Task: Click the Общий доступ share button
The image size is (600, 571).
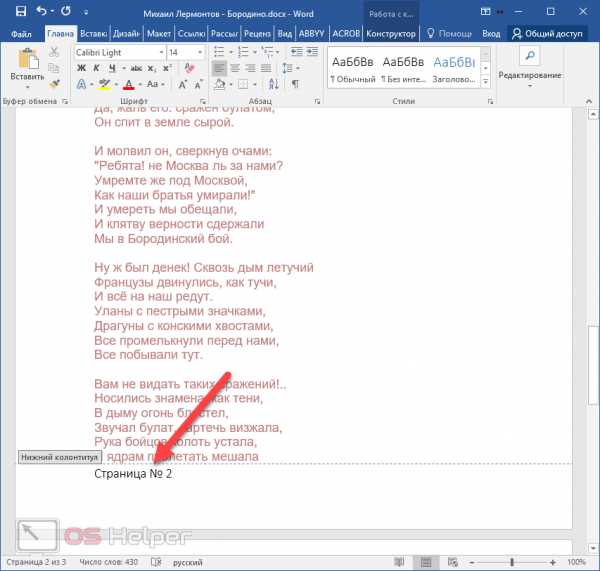Action: point(547,34)
